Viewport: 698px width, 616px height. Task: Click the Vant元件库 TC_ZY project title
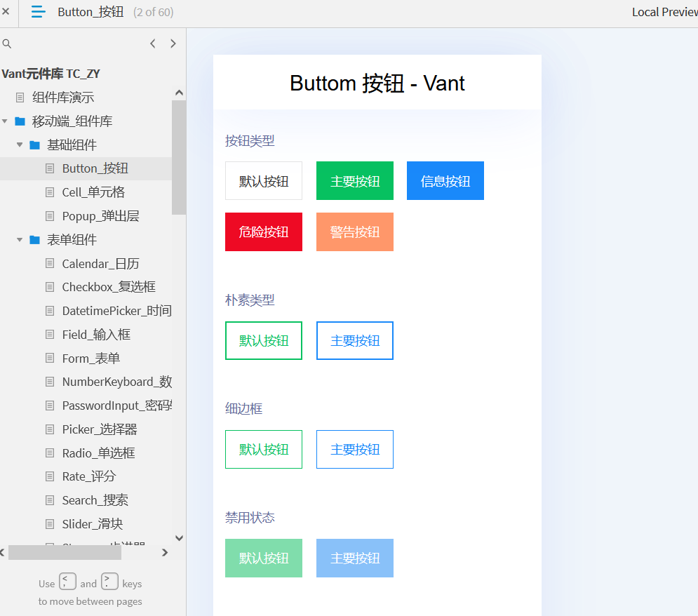coord(51,74)
